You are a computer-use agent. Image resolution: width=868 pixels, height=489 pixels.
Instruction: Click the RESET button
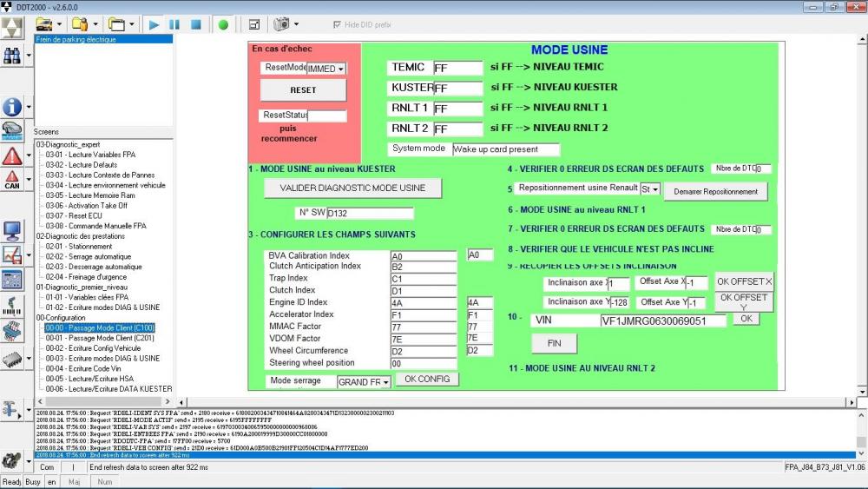(303, 90)
